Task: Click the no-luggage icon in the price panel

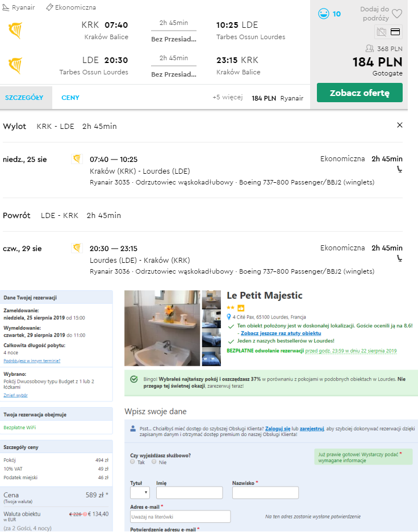Action: 381,32
